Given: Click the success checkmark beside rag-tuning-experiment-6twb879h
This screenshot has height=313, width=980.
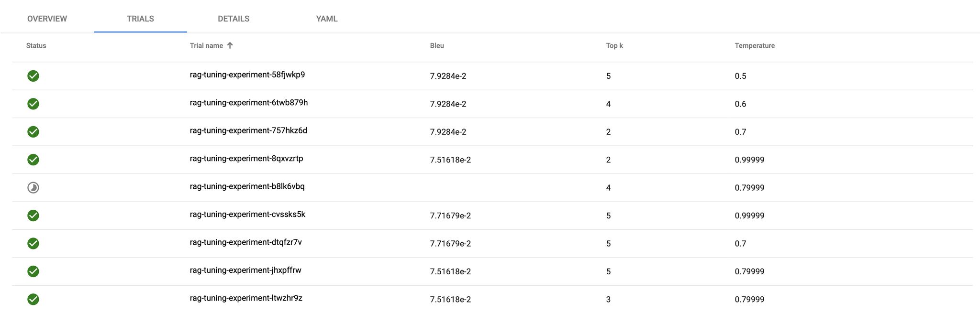Looking at the screenshot, I should click(33, 104).
